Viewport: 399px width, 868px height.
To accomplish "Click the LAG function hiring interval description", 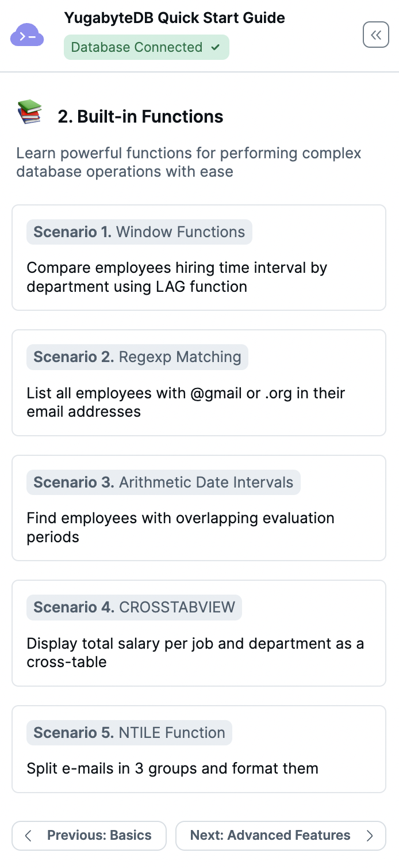I will pyautogui.click(x=177, y=277).
